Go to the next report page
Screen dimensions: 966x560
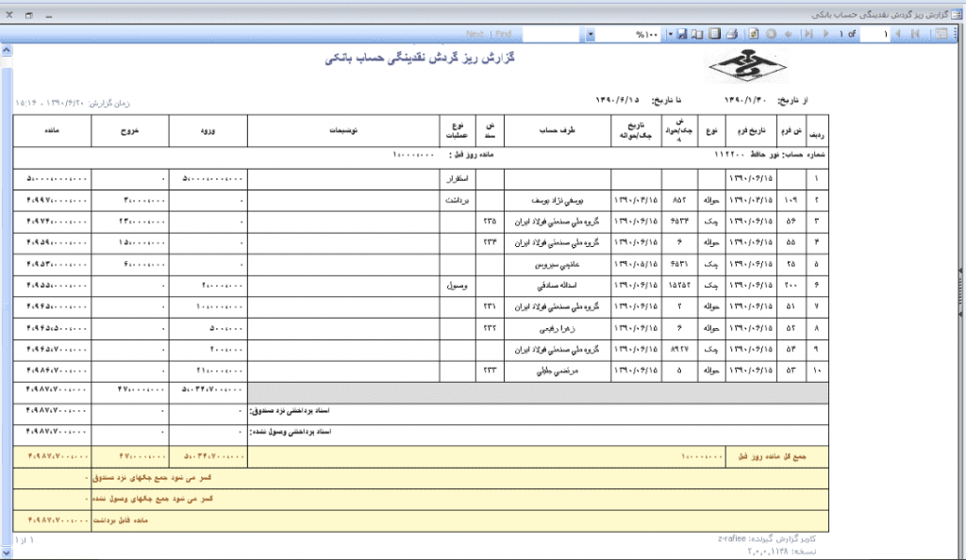825,34
